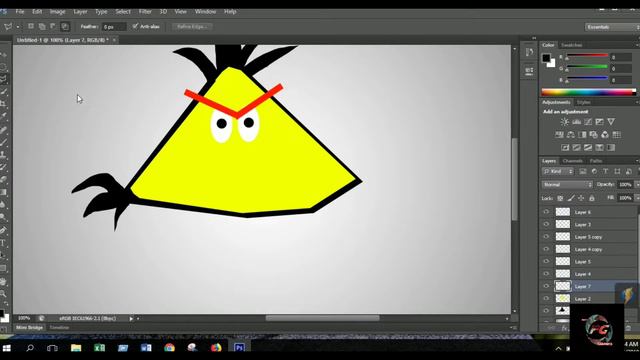Add a Color Balance adjustment

coord(571,135)
